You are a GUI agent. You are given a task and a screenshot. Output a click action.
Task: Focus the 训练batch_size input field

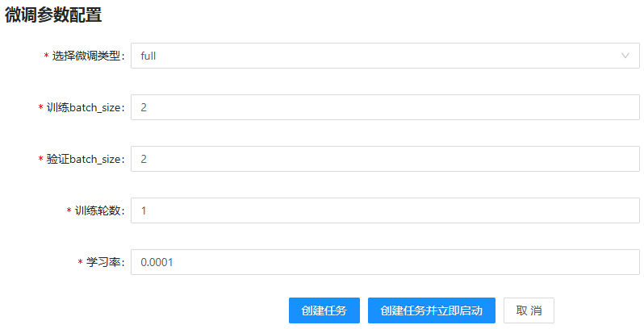click(x=384, y=107)
